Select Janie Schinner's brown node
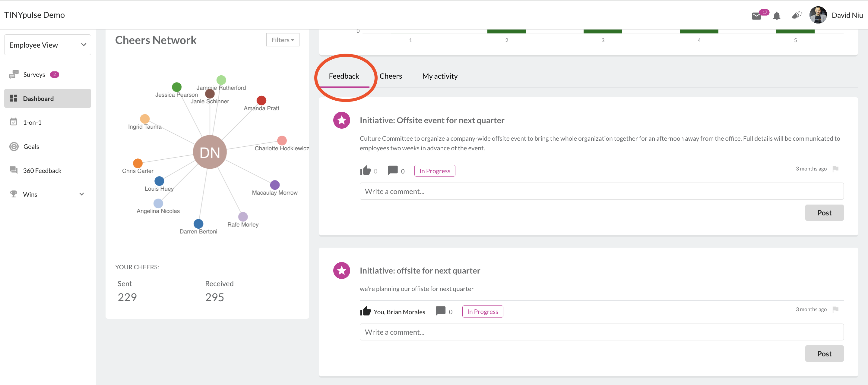This screenshot has width=868, height=385. [210, 94]
